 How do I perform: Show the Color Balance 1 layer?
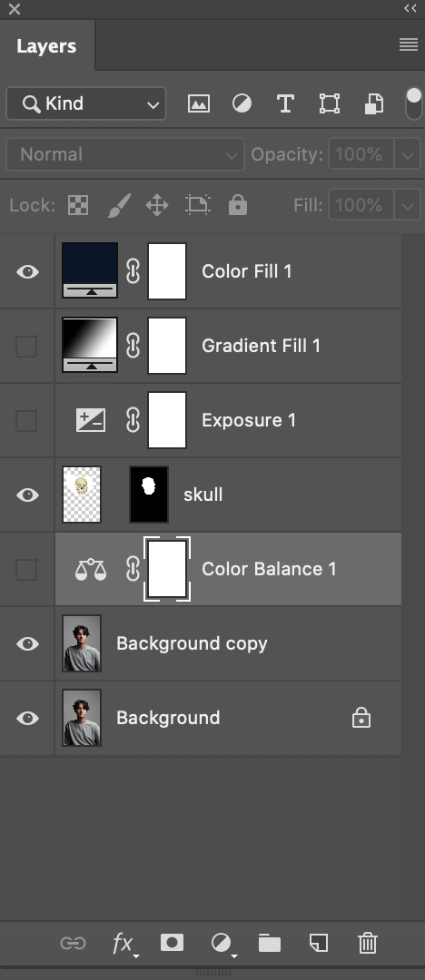tap(26, 569)
